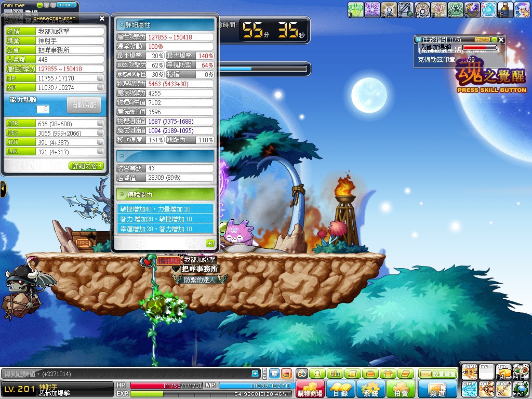This screenshot has width=532, height=399.
Task: Open the character info shortcut icon
Action: [317, 374]
